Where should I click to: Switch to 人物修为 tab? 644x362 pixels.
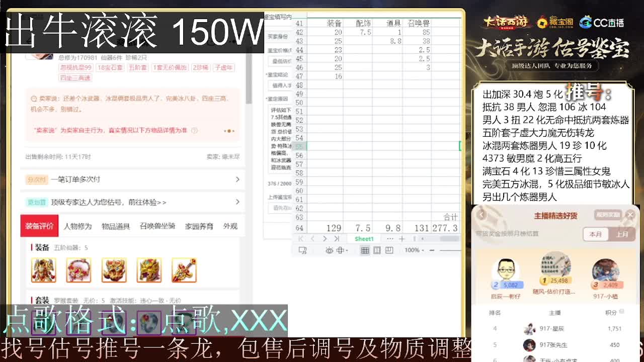pos(77,226)
